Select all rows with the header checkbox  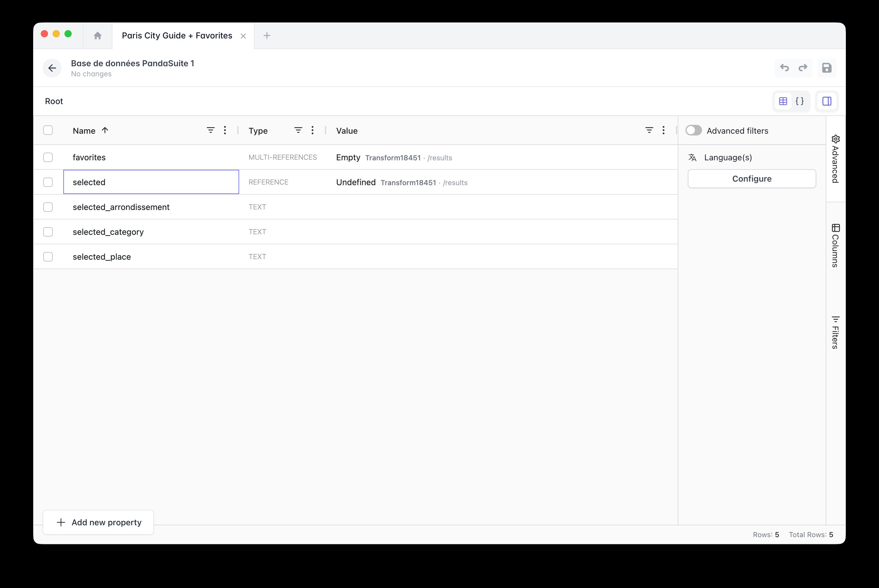pyautogui.click(x=48, y=130)
